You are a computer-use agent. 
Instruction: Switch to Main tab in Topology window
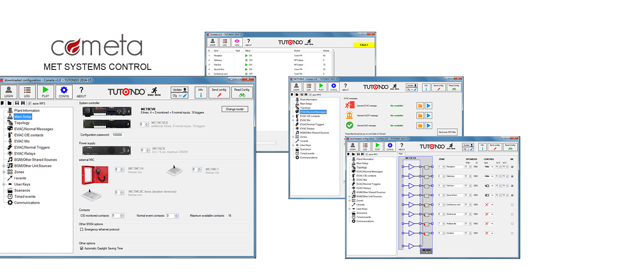pyautogui.click(x=401, y=155)
